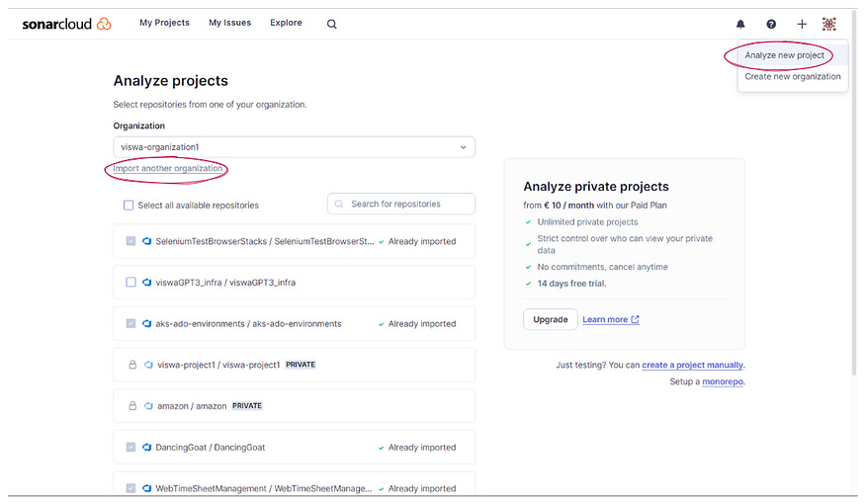
Task: Choose Create new organization from the menu
Action: [x=793, y=77]
